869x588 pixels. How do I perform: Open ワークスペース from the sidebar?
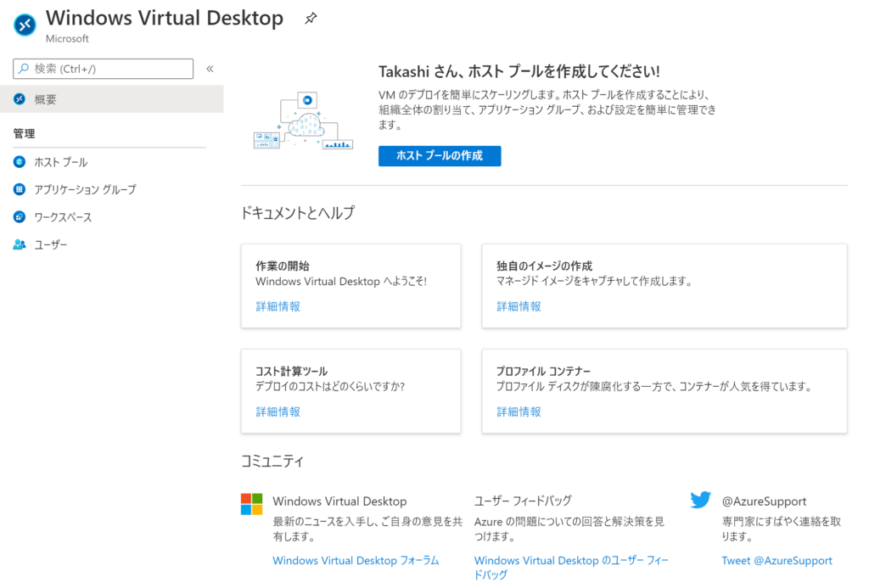(x=63, y=217)
